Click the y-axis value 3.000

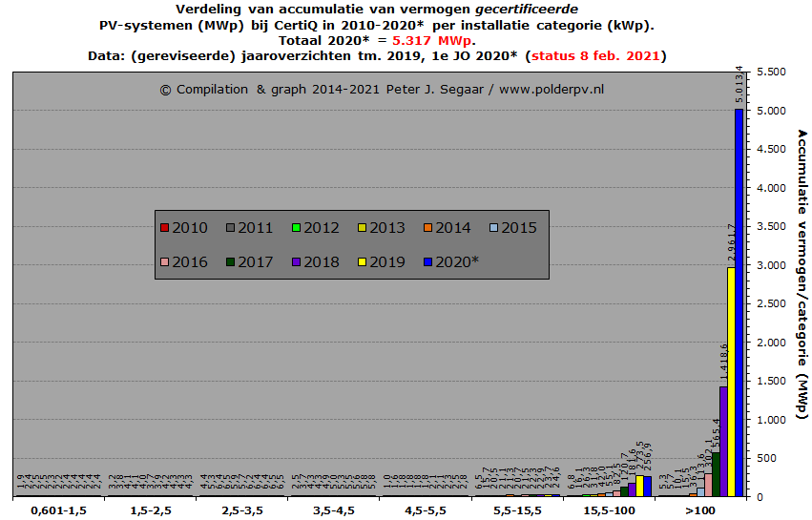[x=771, y=265]
